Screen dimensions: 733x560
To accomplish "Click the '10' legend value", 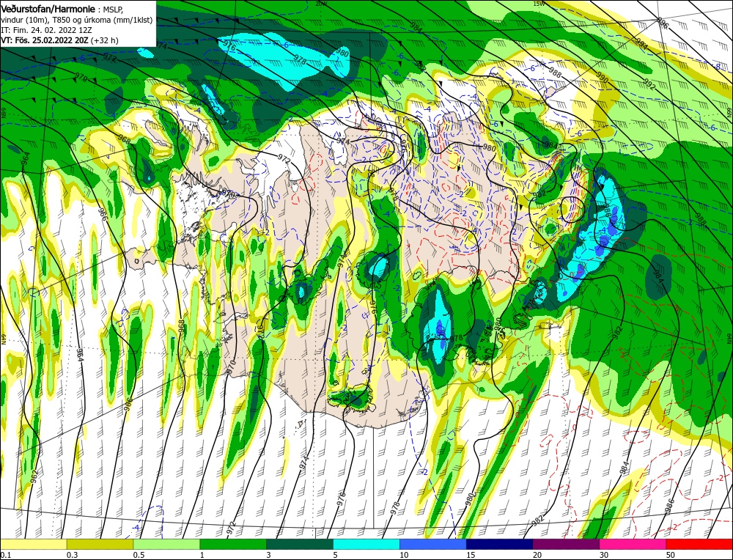I will click(x=404, y=555).
